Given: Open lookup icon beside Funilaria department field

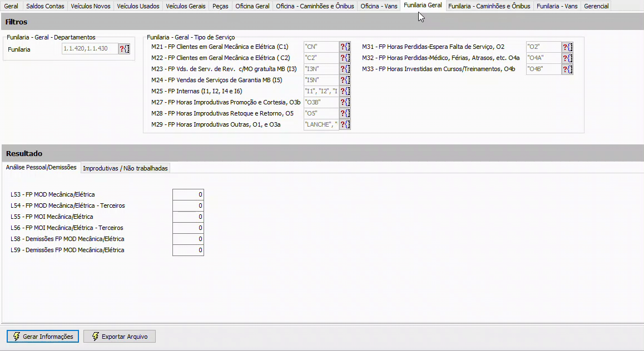Looking at the screenshot, I should [x=125, y=49].
